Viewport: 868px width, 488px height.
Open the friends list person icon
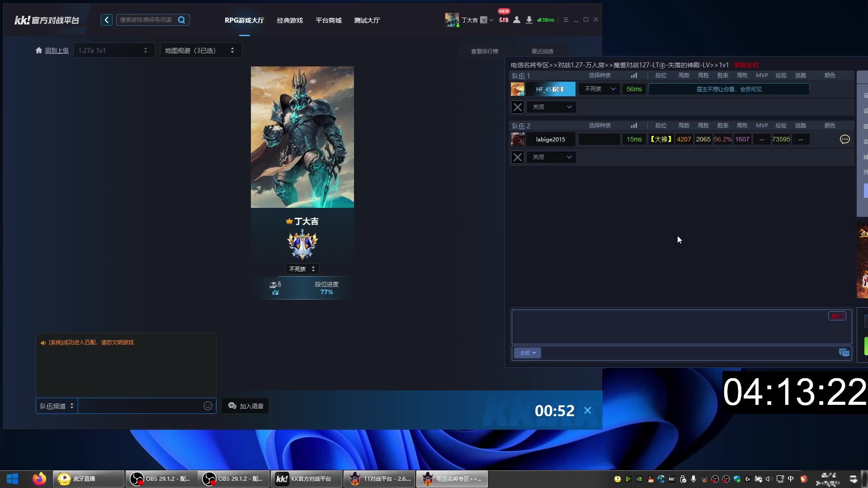(x=517, y=20)
